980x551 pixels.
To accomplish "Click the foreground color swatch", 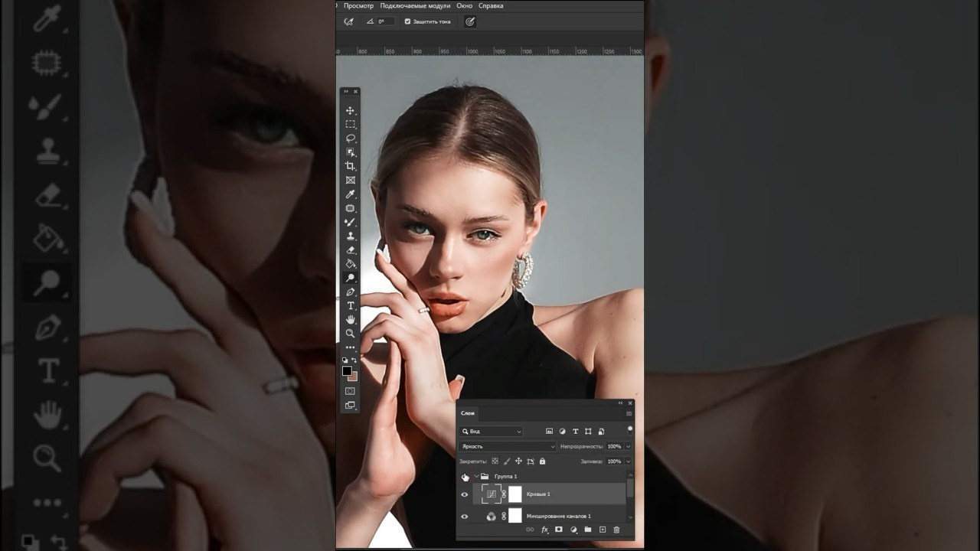I will (x=346, y=370).
